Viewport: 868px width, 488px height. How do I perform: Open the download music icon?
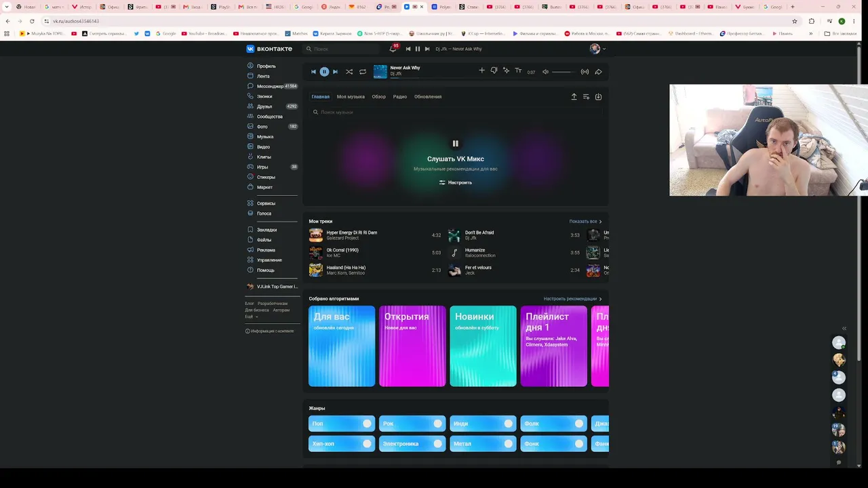point(598,96)
